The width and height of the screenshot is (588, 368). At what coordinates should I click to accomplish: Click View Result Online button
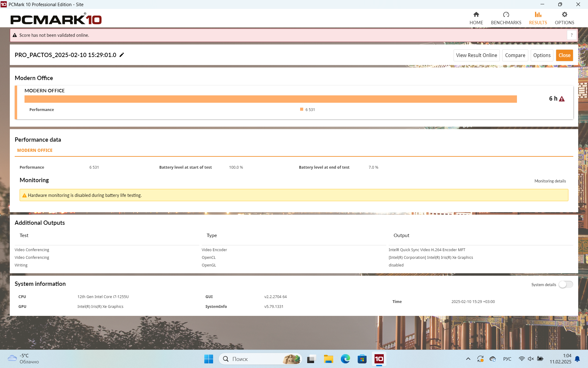click(x=476, y=55)
